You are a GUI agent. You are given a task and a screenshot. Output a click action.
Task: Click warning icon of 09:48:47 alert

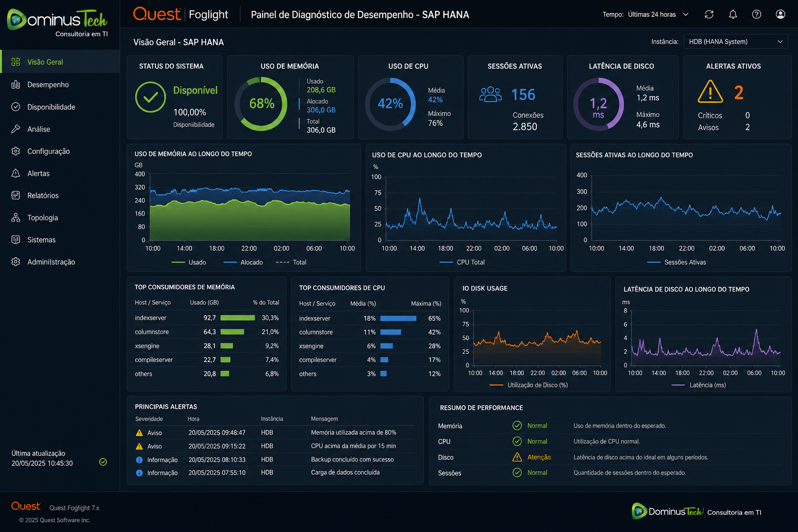[x=139, y=433]
